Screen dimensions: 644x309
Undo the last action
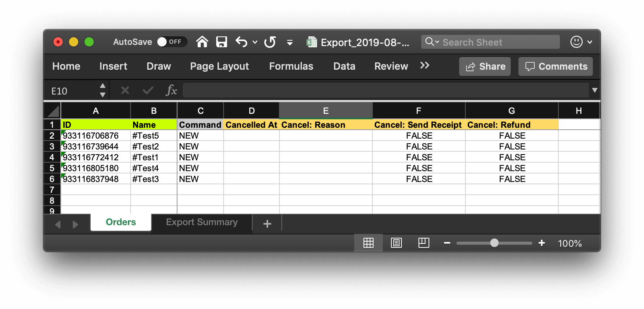[241, 42]
